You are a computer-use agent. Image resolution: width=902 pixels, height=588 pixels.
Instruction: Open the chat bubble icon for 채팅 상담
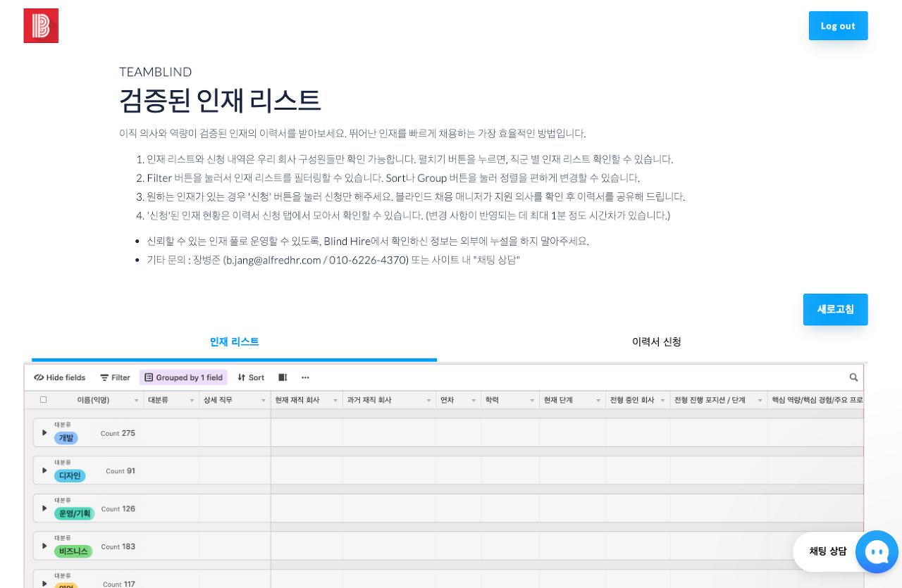click(x=877, y=552)
